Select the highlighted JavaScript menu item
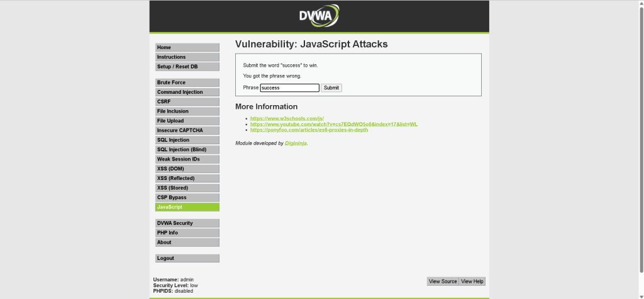 tap(187, 207)
